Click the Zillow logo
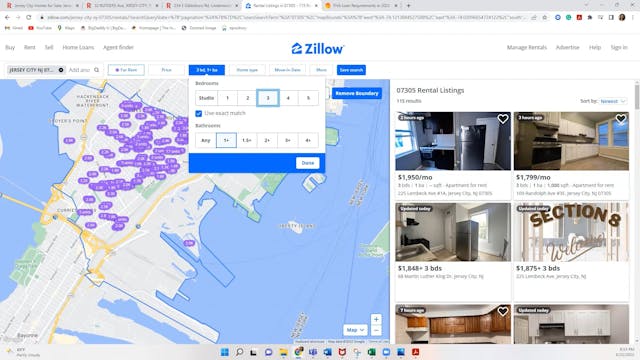The height and width of the screenshot is (360, 640). [x=318, y=49]
